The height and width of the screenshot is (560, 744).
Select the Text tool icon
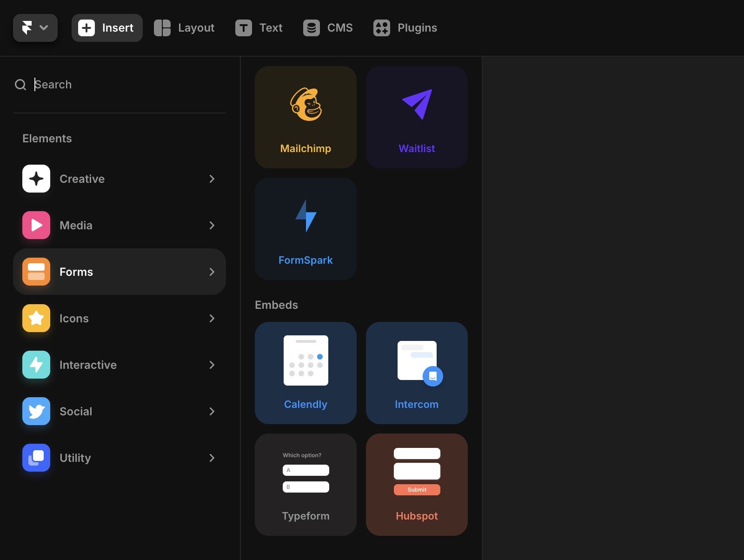[x=244, y=28]
